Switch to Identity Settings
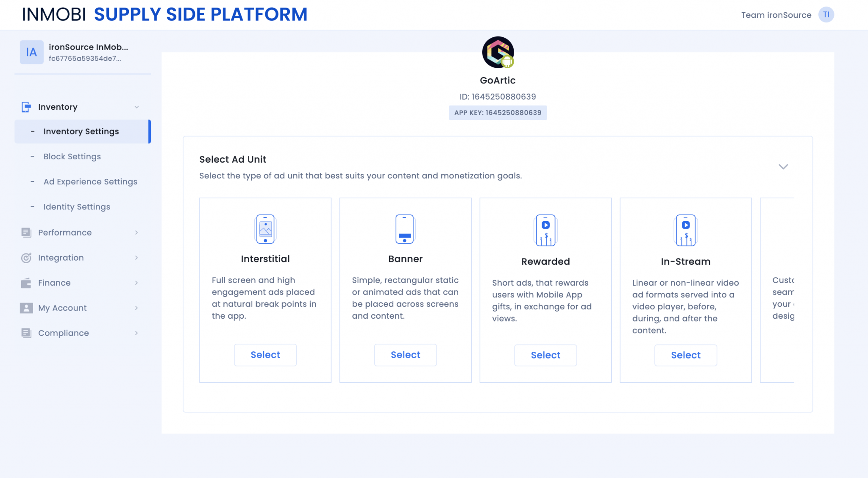The image size is (868, 478). (x=76, y=207)
